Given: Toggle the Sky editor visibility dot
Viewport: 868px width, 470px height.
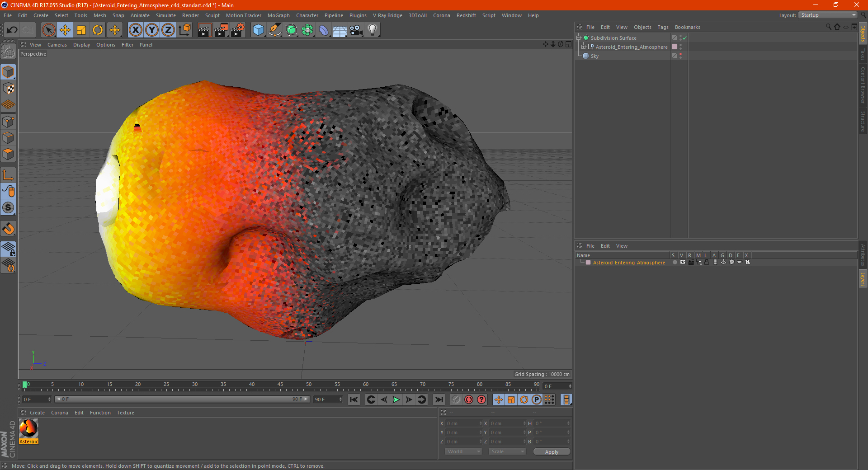Looking at the screenshot, I should [680, 54].
